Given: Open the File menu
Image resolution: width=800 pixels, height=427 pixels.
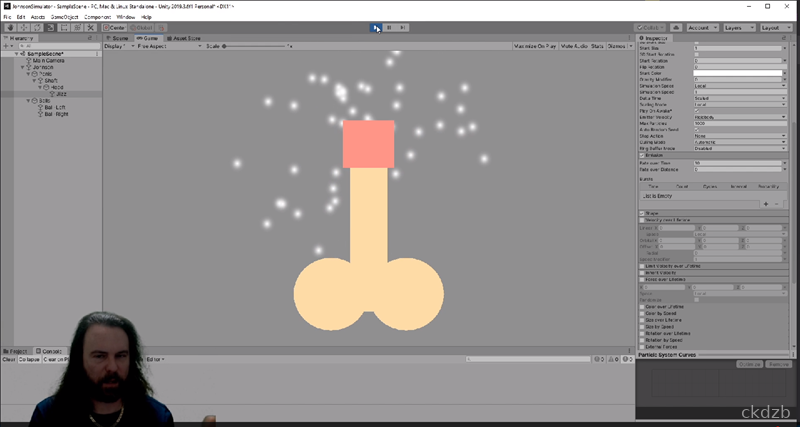Looking at the screenshot, I should (x=7, y=17).
